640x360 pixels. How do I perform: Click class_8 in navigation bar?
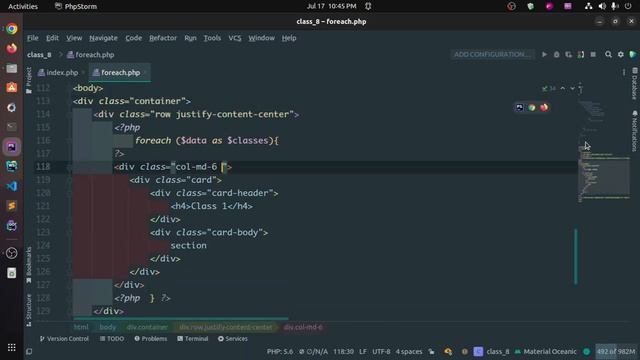pos(39,55)
